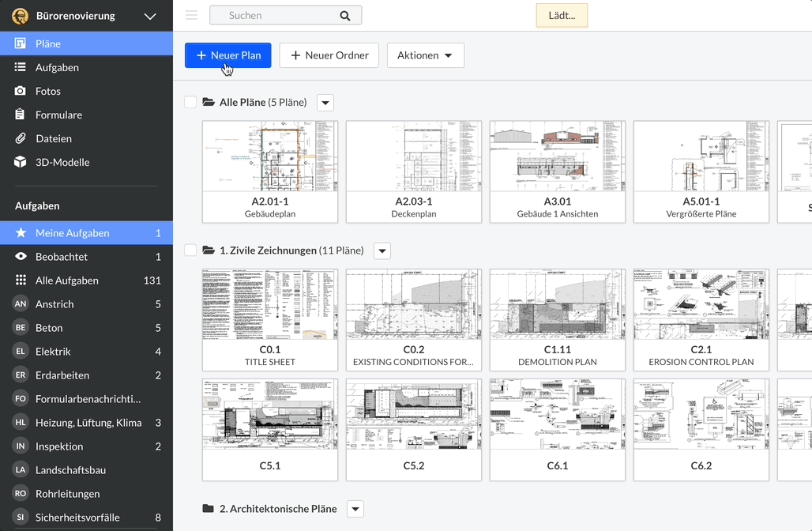Check the Alle Pläne folder checkbox
Screen dimensions: 812x531
pos(190,102)
